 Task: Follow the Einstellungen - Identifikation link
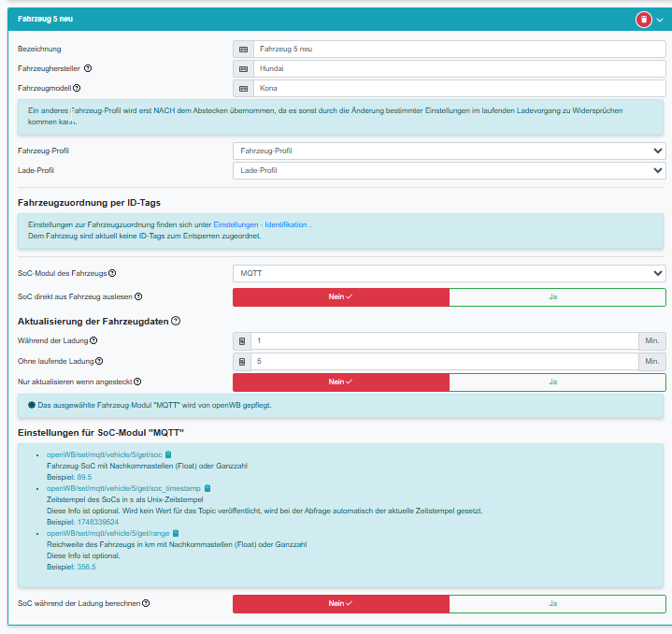[x=261, y=225]
